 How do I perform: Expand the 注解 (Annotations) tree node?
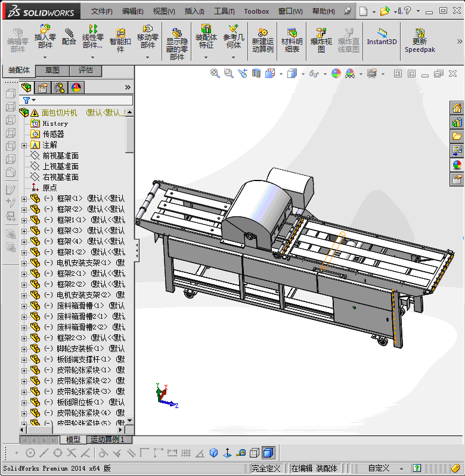click(24, 145)
